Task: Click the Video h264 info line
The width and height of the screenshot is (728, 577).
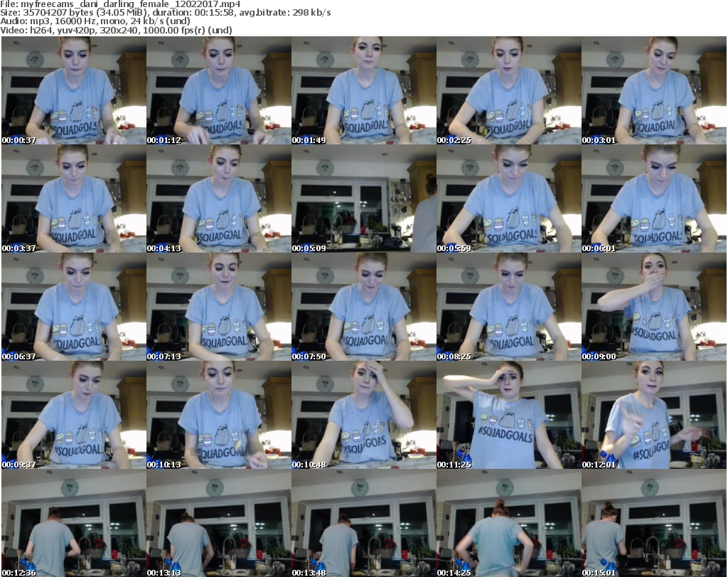Action: click(x=116, y=30)
